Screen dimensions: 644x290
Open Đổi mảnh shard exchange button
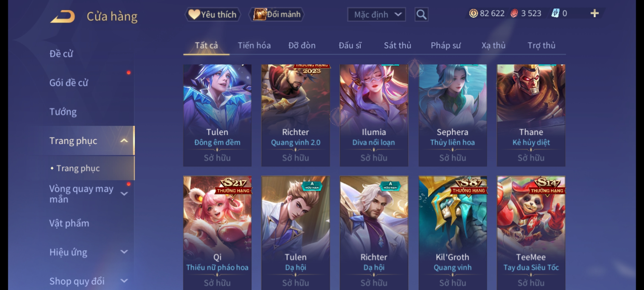277,14
